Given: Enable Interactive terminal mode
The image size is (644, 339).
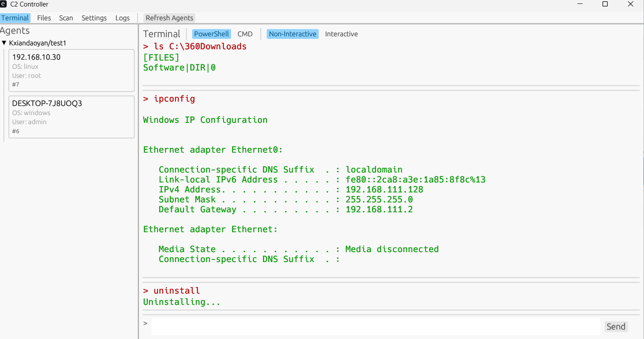Looking at the screenshot, I should 341,34.
